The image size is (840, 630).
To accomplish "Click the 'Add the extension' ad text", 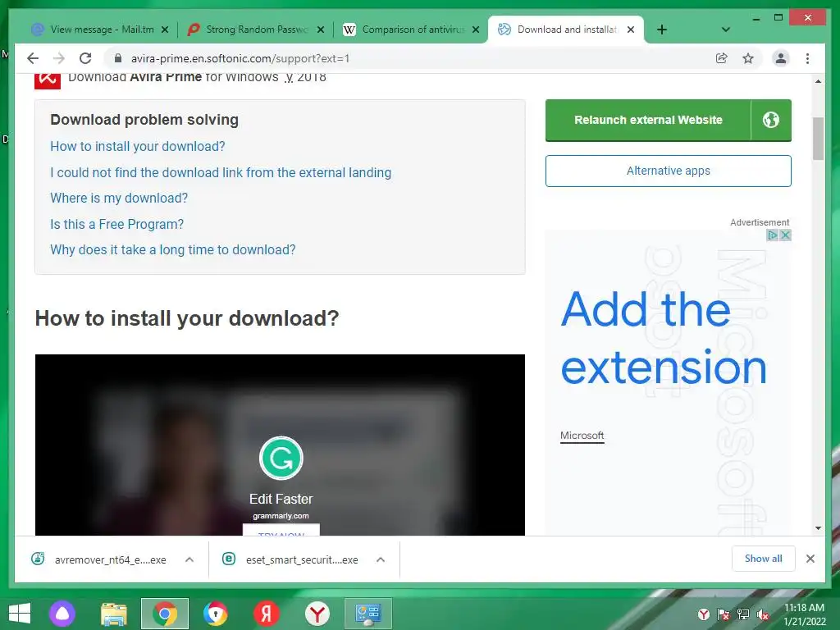I will click(663, 338).
